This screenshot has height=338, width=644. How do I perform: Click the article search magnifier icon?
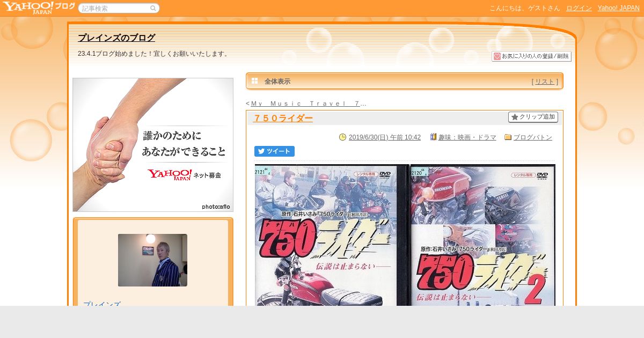153,9
